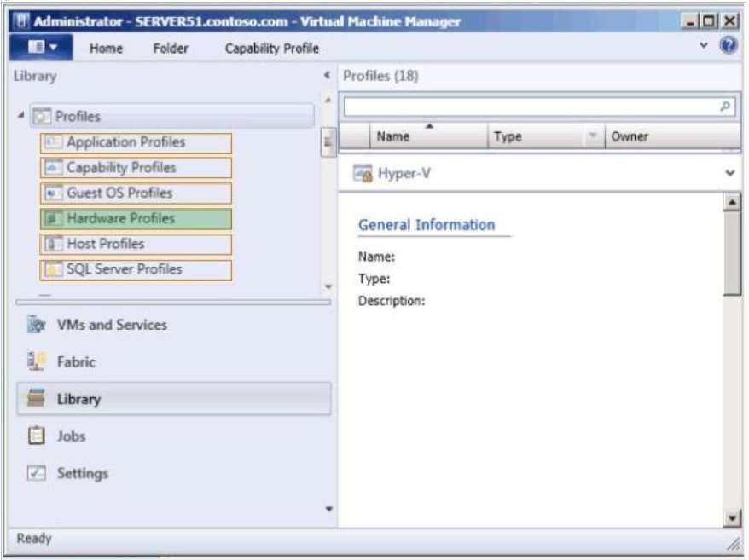749x560 pixels.
Task: Click the details pane scrollbar thumb
Action: [x=732, y=254]
